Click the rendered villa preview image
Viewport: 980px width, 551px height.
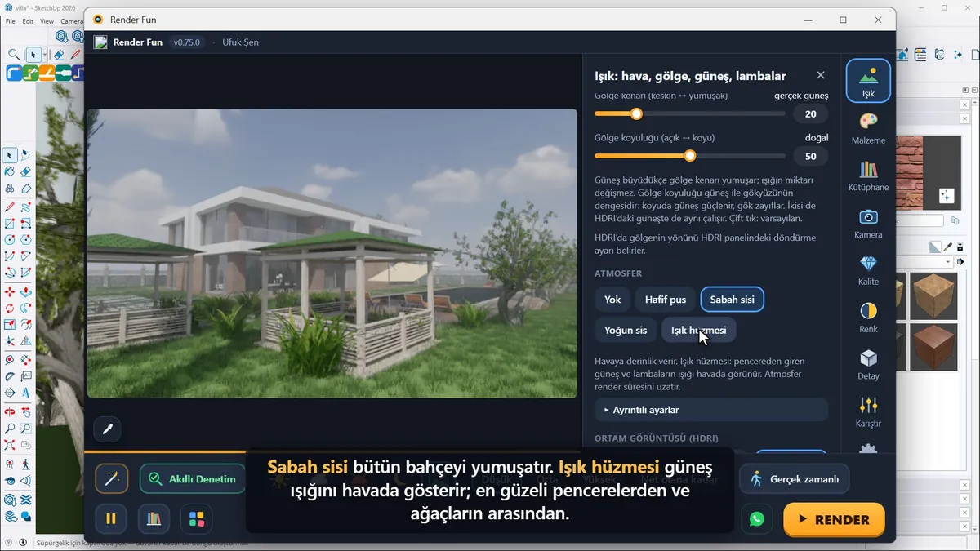[x=332, y=253]
